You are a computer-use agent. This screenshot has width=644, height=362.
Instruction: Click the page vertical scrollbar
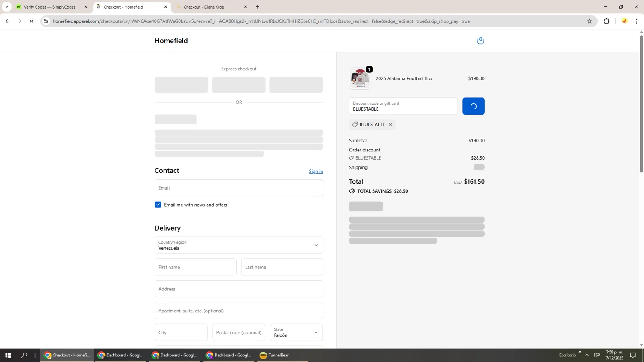click(x=641, y=103)
